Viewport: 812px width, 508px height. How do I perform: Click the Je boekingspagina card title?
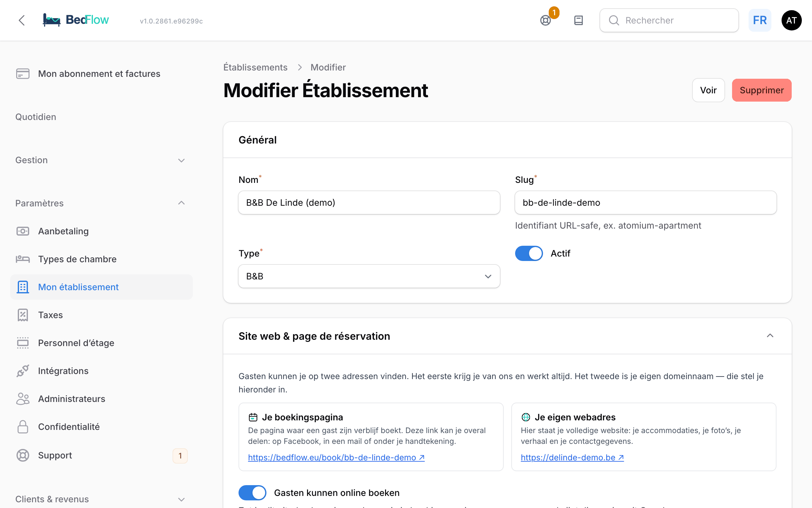tap(302, 417)
